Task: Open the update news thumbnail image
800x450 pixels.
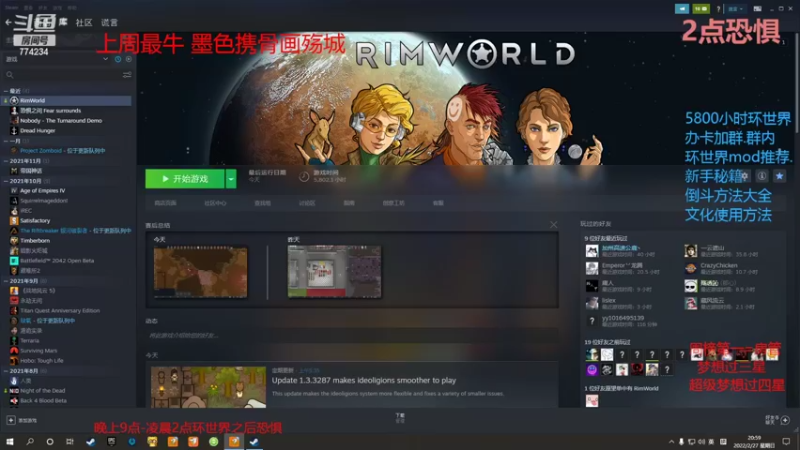Action: pyautogui.click(x=208, y=387)
